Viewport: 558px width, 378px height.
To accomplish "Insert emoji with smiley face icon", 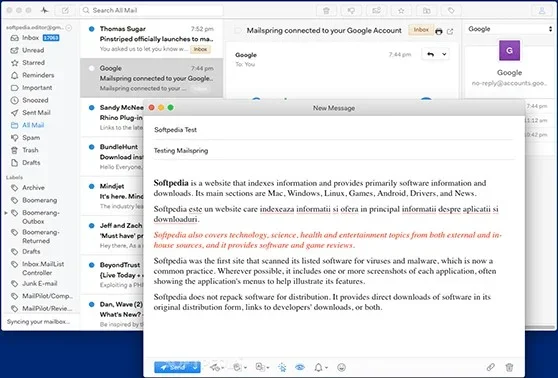I will [341, 367].
